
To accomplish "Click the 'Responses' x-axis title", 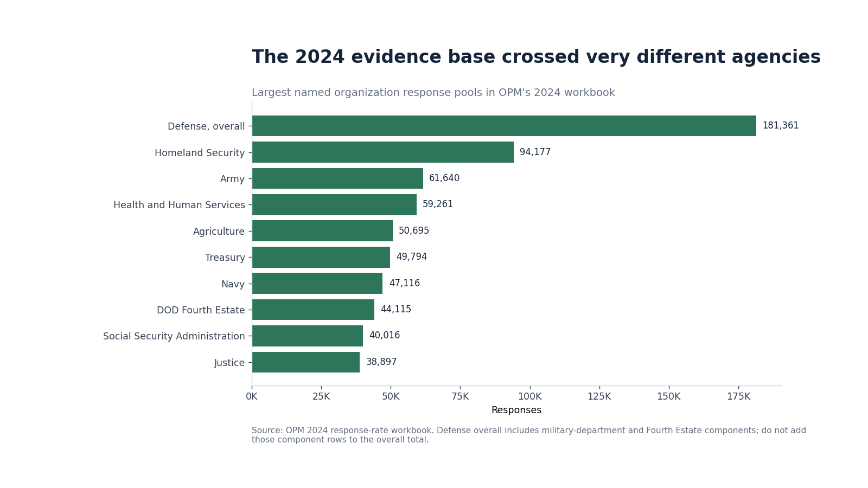I will click(516, 410).
